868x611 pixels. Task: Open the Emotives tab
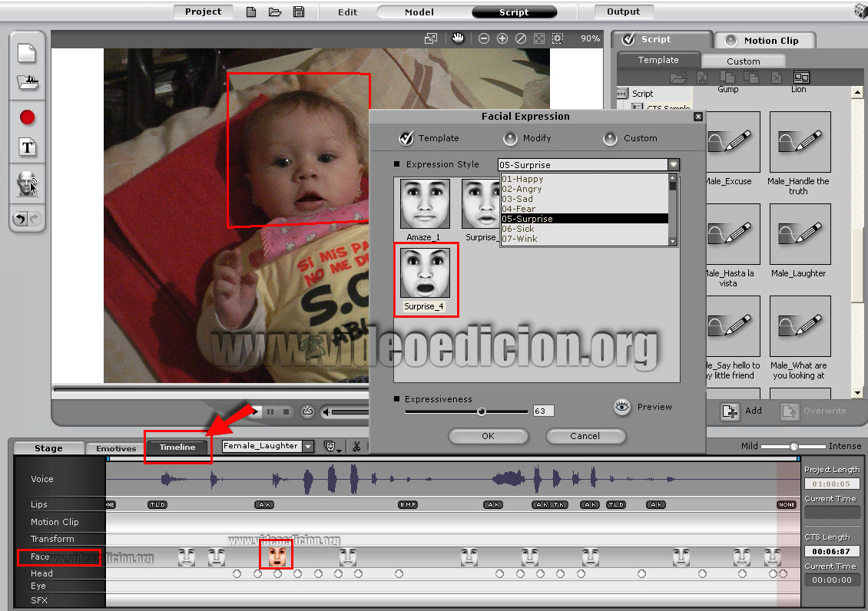point(116,448)
